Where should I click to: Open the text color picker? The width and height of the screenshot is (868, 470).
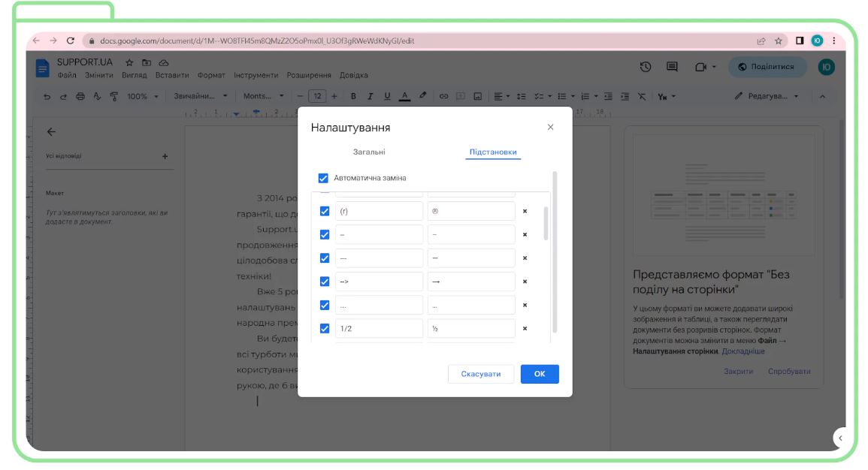click(x=404, y=96)
